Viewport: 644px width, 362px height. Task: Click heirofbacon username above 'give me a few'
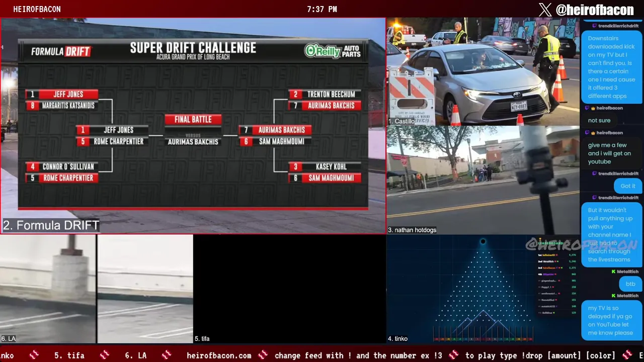click(x=610, y=133)
